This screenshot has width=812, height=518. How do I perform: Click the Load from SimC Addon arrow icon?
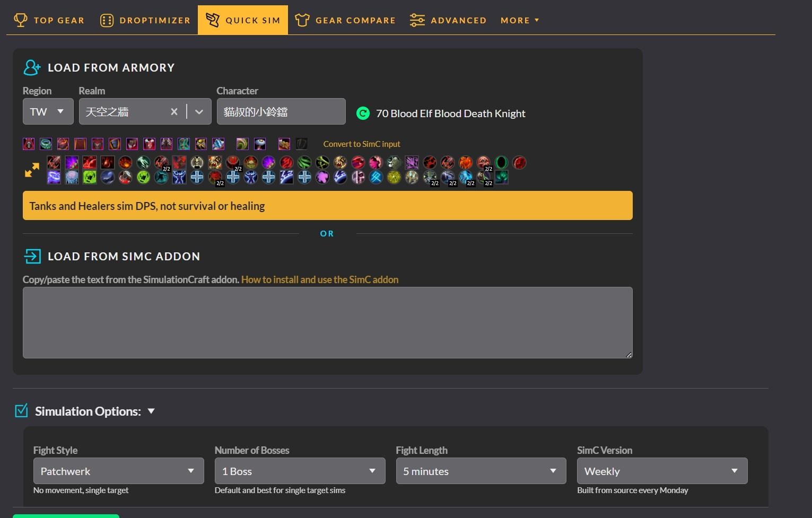pos(32,257)
